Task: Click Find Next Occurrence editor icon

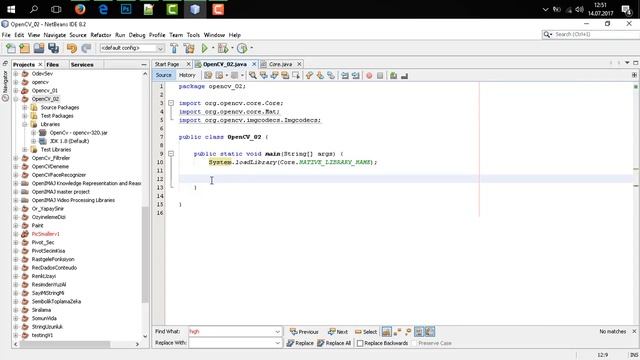Action: pos(274,76)
